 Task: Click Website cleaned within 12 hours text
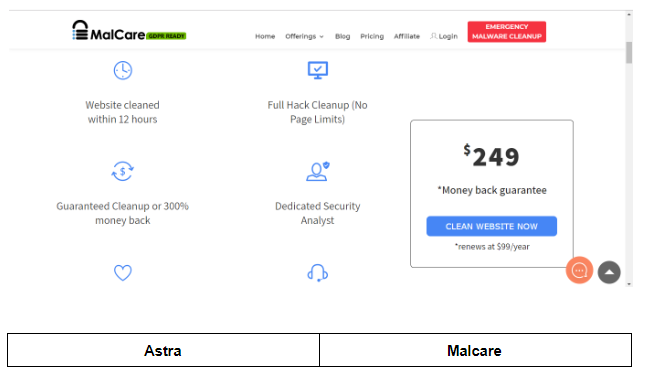pyautogui.click(x=122, y=112)
